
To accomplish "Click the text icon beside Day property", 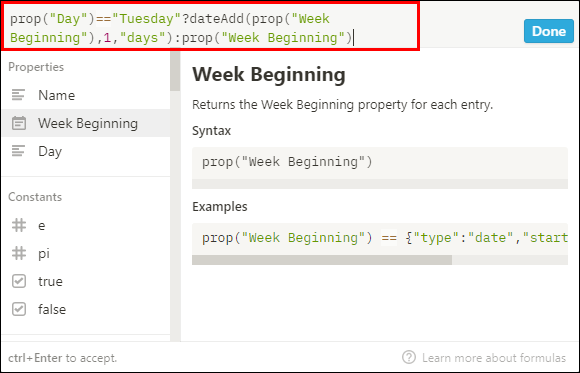I will (x=18, y=151).
